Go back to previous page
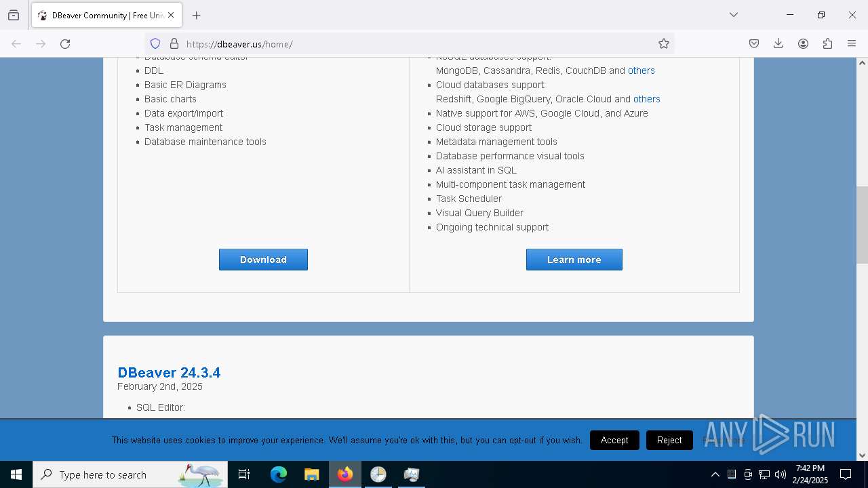Viewport: 868px width, 488px height. coord(16,44)
